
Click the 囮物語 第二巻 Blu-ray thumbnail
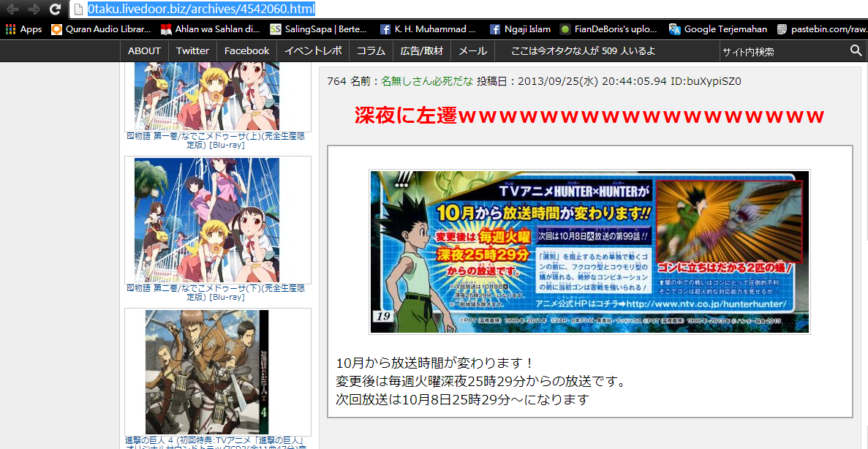pos(206,220)
